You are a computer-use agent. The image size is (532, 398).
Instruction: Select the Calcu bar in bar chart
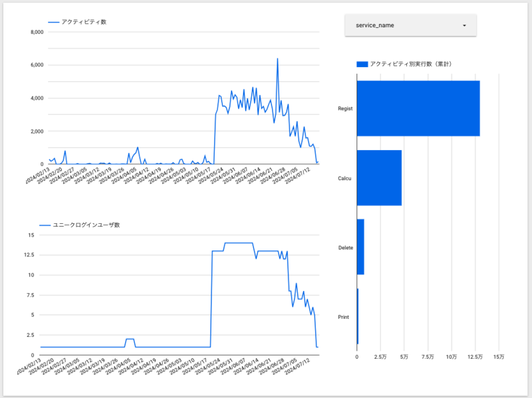(x=379, y=178)
